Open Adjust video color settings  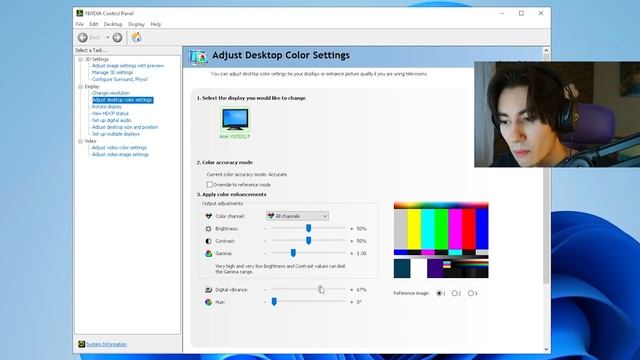(119, 148)
